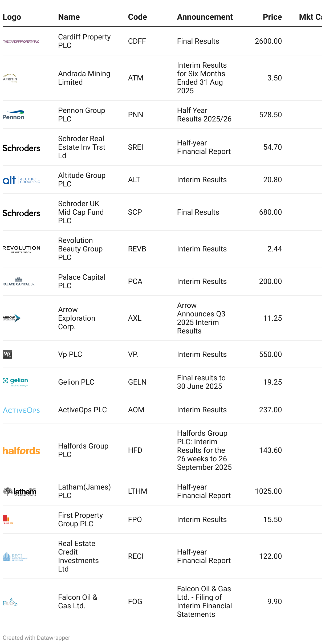Open the Created with Datawrapper link
This screenshot has width=325, height=644.
tap(36, 638)
